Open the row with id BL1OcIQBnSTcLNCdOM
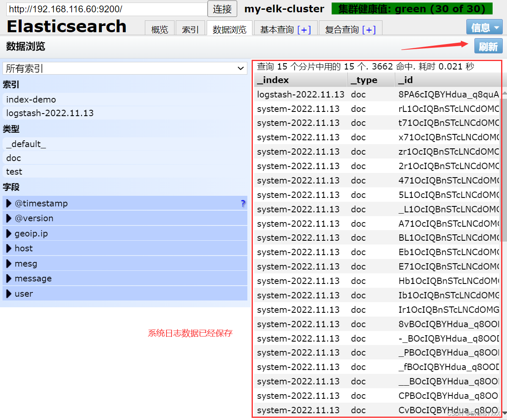Screen dimensions: 507x420 tap(377, 238)
